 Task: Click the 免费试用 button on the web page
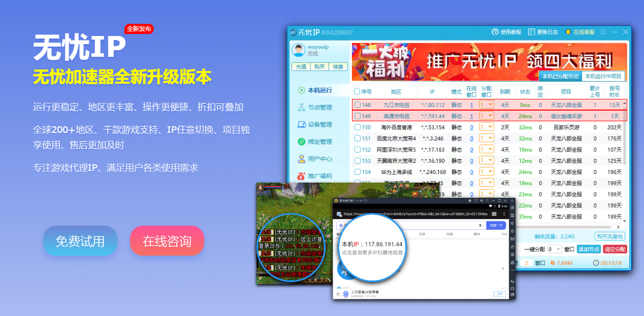pos(80,241)
